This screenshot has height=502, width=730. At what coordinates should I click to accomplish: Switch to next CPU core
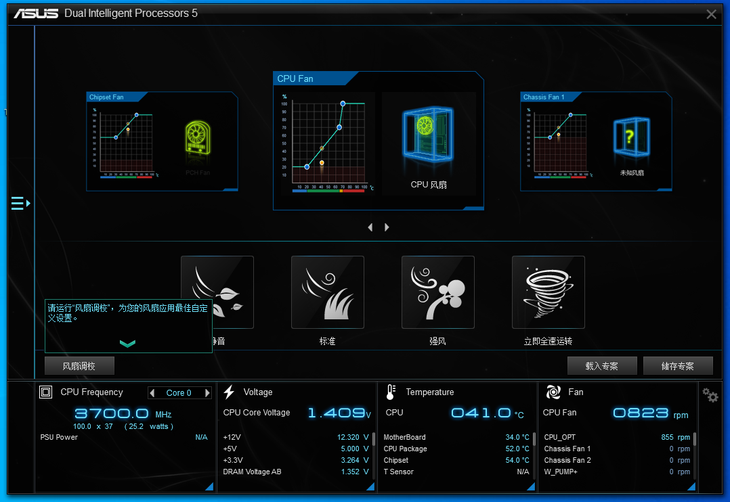coord(207,393)
